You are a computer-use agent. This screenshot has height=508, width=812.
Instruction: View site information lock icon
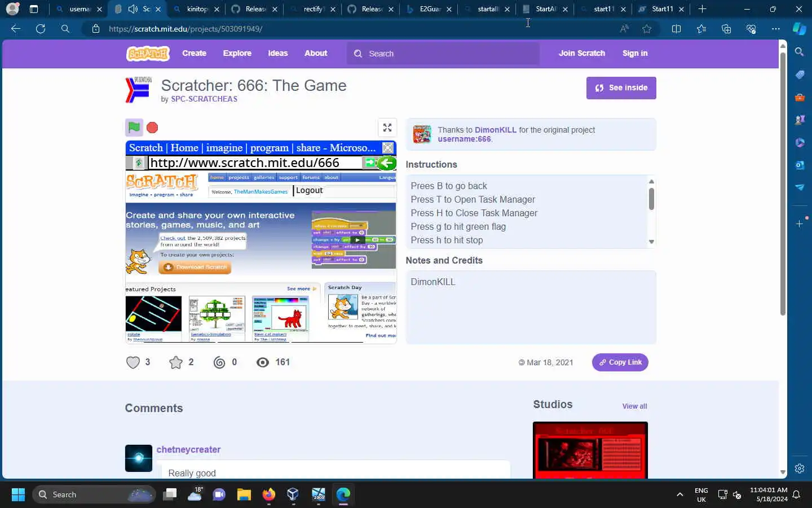[x=96, y=29]
